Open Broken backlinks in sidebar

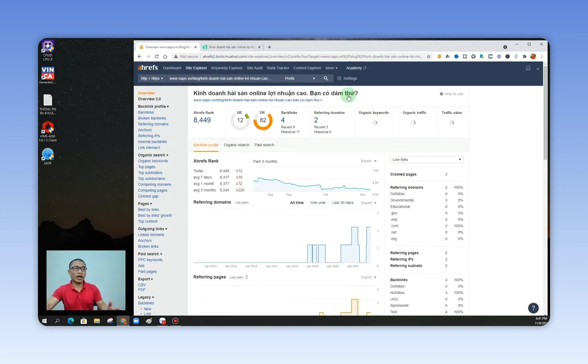point(152,118)
